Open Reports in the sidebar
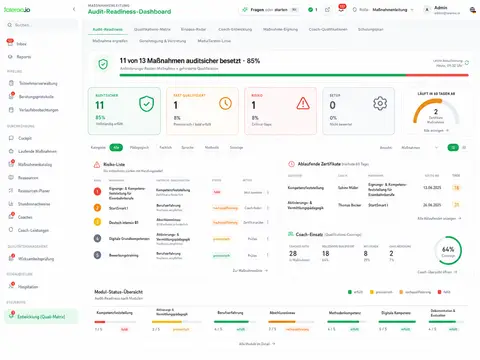The image size is (480, 360). coord(24,57)
